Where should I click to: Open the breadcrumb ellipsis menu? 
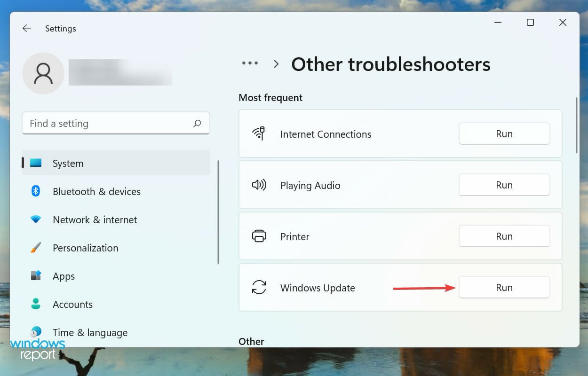250,63
